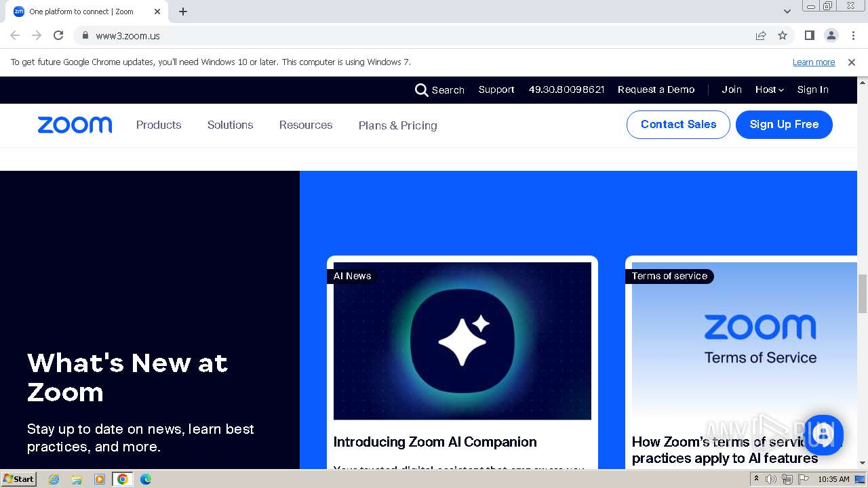Open the Chrome side panel icon
This screenshot has height=488, width=868.
(x=809, y=35)
